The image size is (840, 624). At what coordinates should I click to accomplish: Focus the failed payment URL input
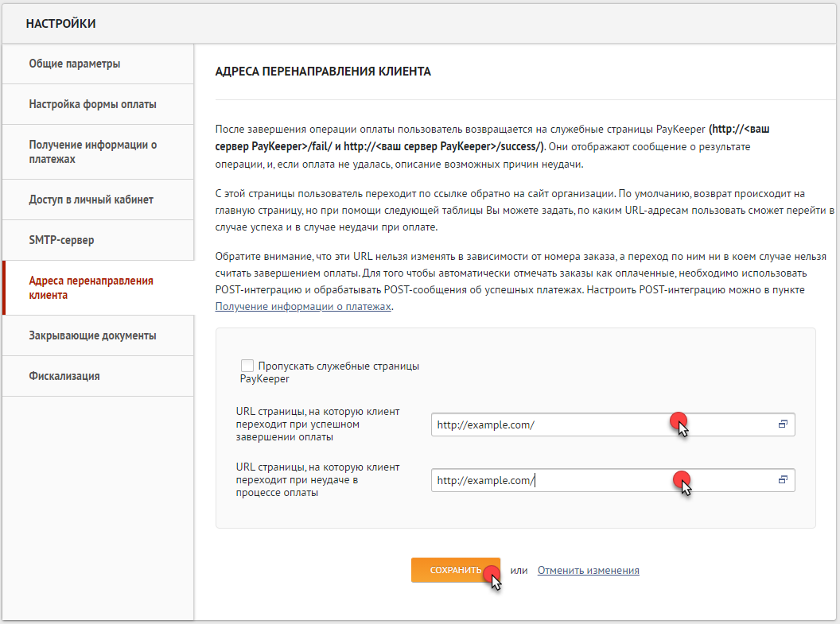tap(557, 480)
